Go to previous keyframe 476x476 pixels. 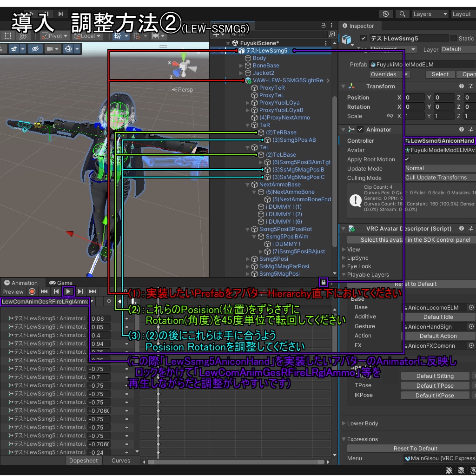[56, 291]
